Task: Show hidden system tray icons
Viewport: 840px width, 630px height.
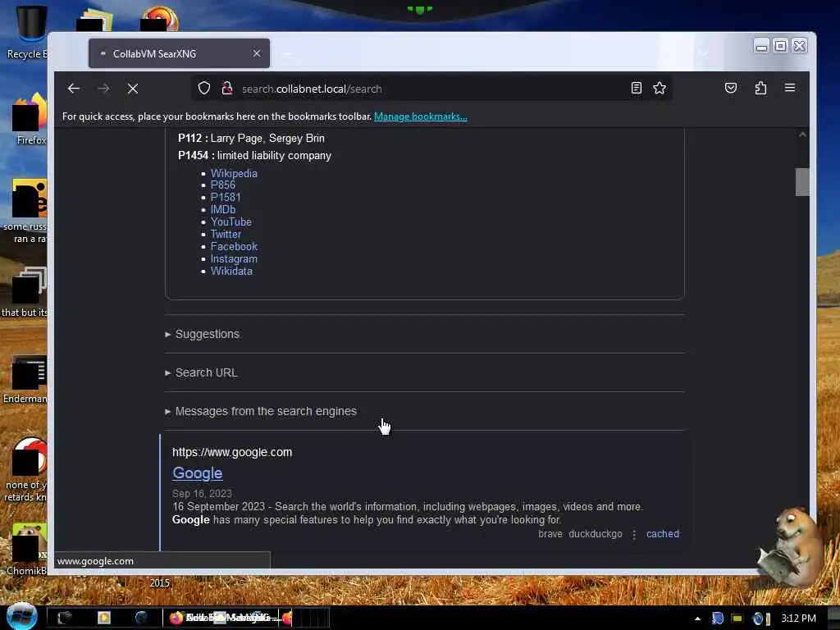Action: (x=697, y=619)
